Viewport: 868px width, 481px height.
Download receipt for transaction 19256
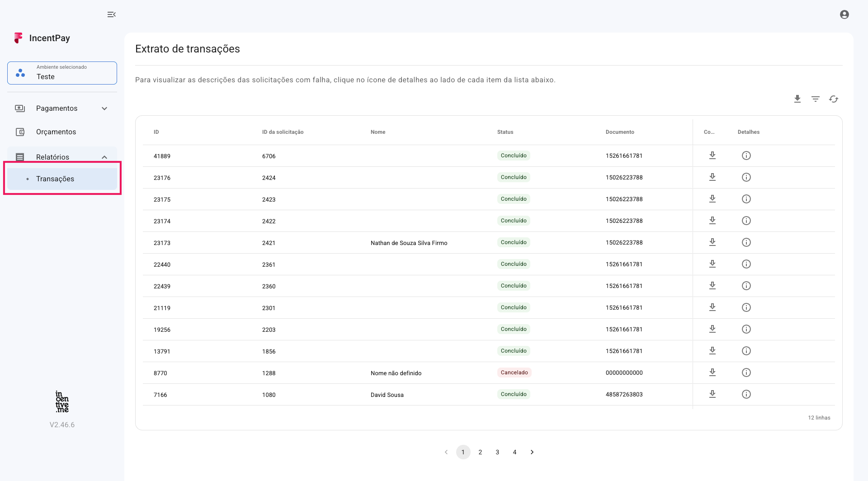tap(712, 329)
